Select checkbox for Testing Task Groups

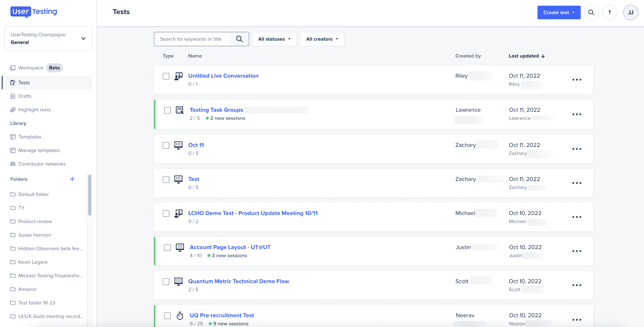point(167,110)
